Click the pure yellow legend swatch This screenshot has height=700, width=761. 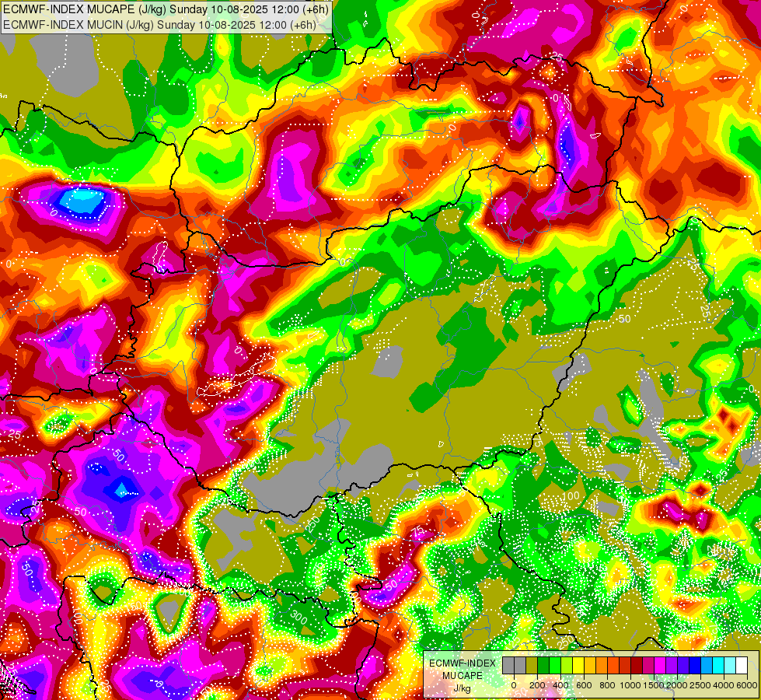click(578, 665)
